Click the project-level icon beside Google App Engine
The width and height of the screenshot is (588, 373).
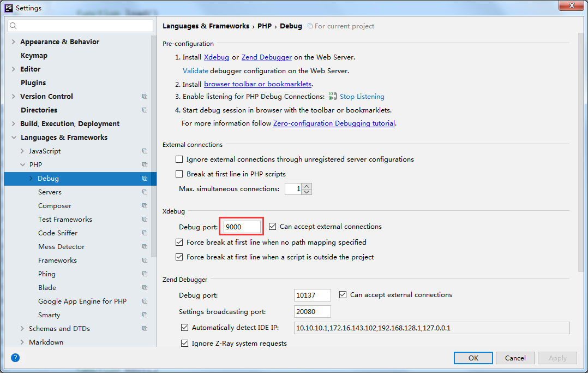[x=145, y=301]
